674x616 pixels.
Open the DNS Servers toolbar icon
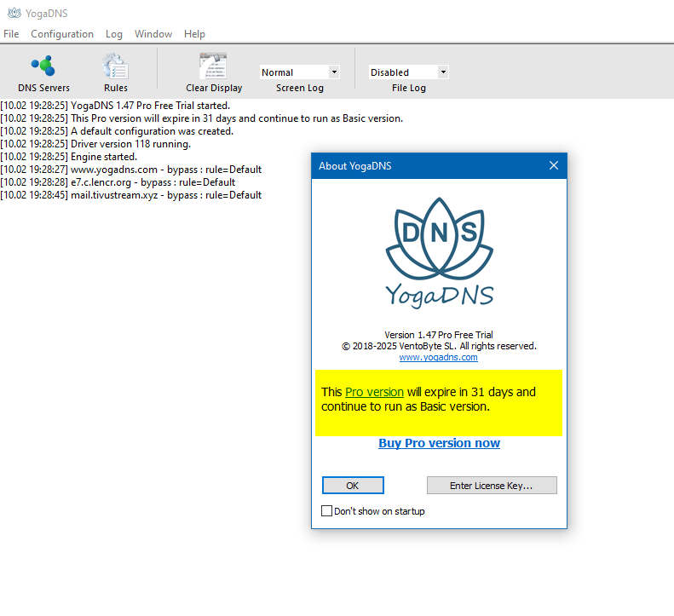43,66
